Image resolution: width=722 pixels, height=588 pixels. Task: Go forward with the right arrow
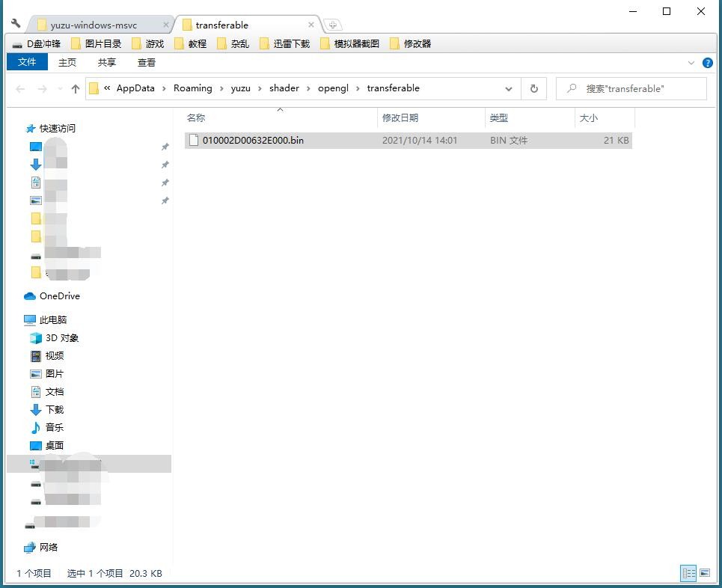coord(43,89)
